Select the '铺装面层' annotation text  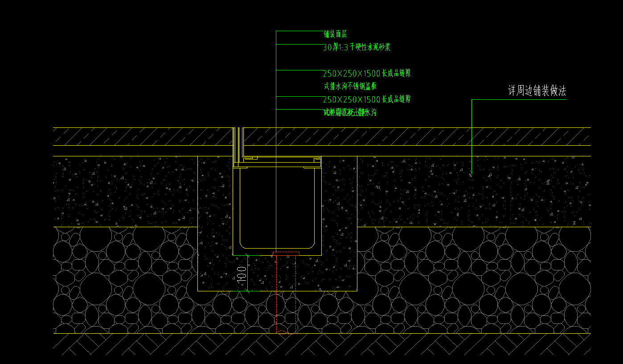click(x=335, y=34)
